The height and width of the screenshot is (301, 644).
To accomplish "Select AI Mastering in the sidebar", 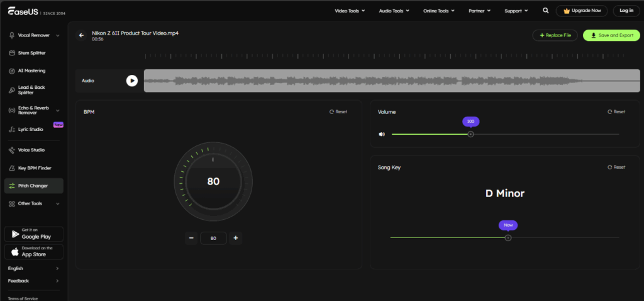I will (31, 71).
